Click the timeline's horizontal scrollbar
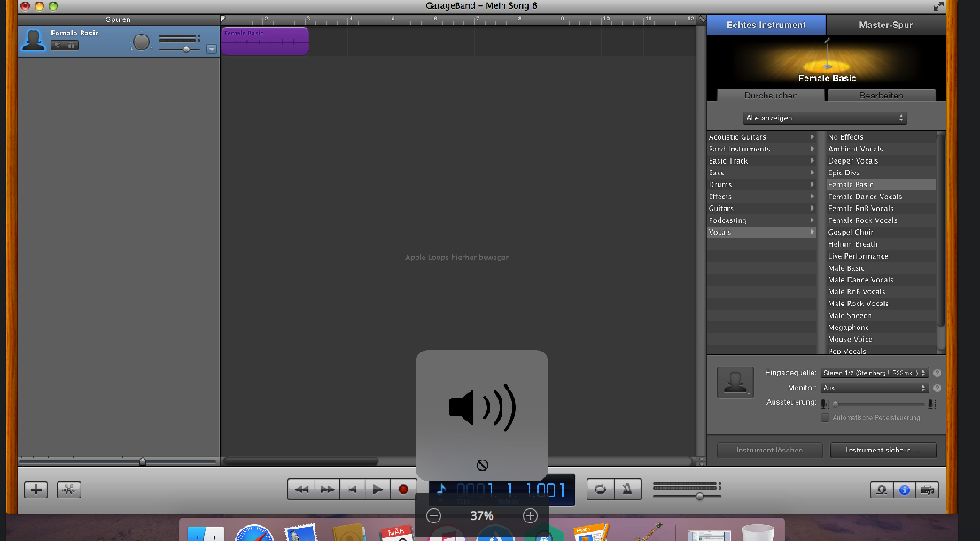980x541 pixels. coord(300,461)
